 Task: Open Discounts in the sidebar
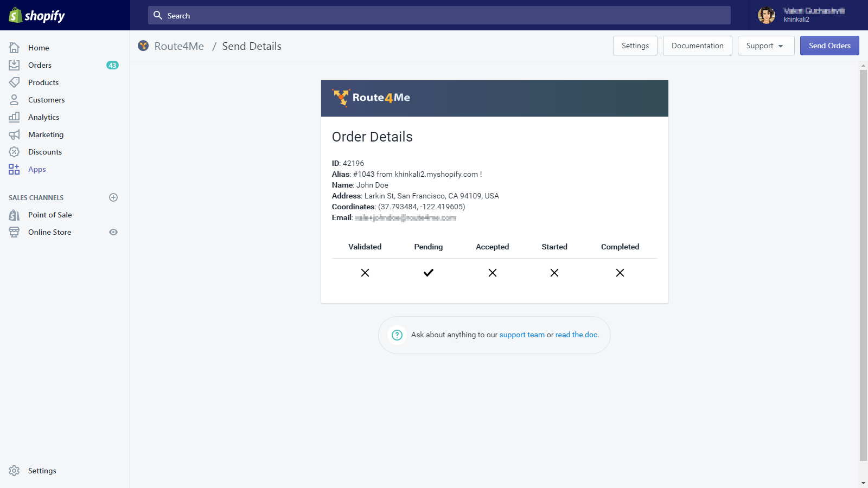point(45,152)
